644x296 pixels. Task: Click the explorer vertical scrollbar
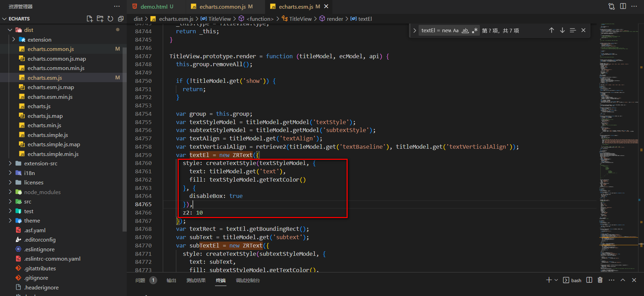tap(124, 139)
